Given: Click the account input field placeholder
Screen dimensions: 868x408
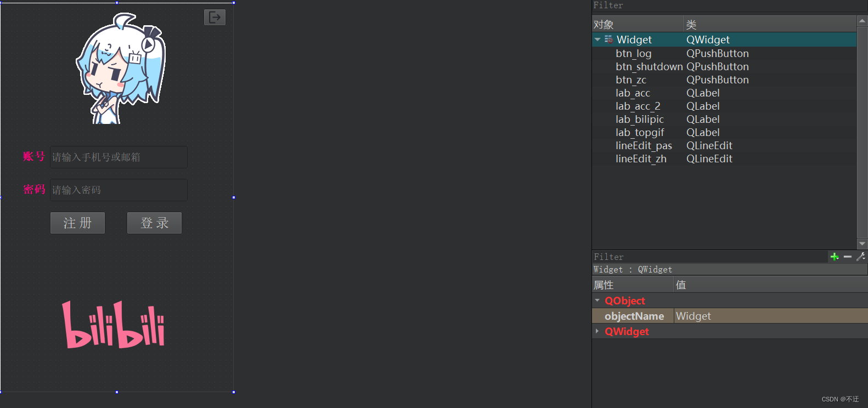Looking at the screenshot, I should pos(119,157).
